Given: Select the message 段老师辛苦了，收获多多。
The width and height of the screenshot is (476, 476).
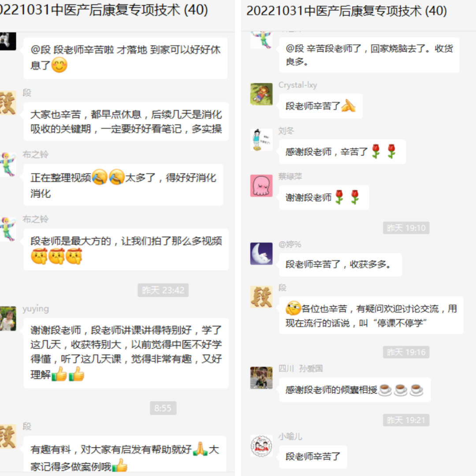Looking at the screenshot, I should pos(340,264).
